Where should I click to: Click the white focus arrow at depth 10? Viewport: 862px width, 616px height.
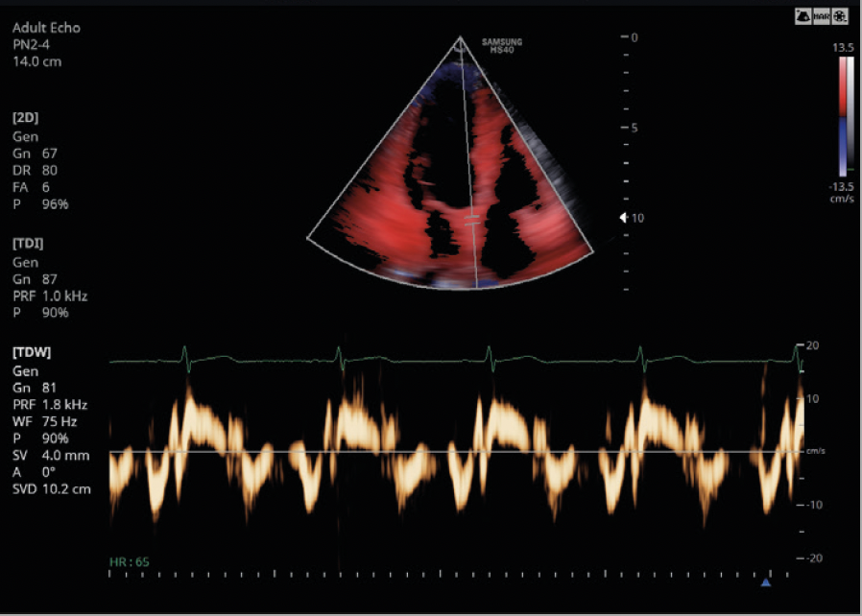coord(623,218)
